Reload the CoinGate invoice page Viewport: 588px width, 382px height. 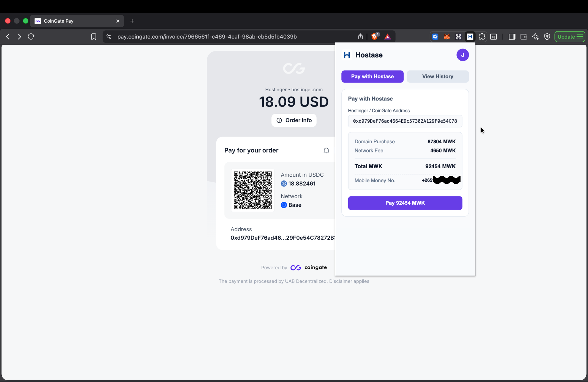pyautogui.click(x=31, y=37)
